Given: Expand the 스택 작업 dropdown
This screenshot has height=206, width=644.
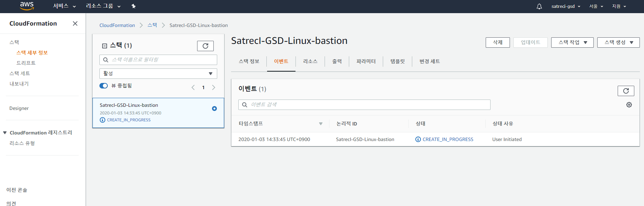Looking at the screenshot, I should coord(572,43).
